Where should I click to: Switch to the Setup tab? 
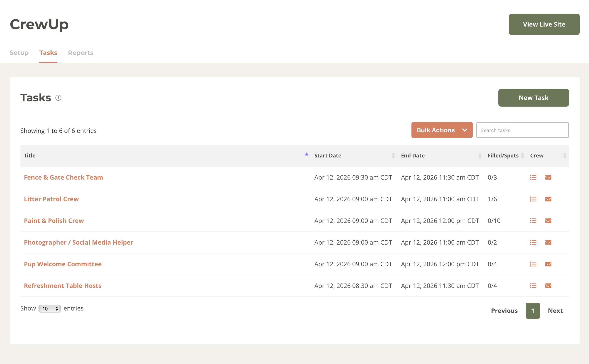pyautogui.click(x=19, y=53)
